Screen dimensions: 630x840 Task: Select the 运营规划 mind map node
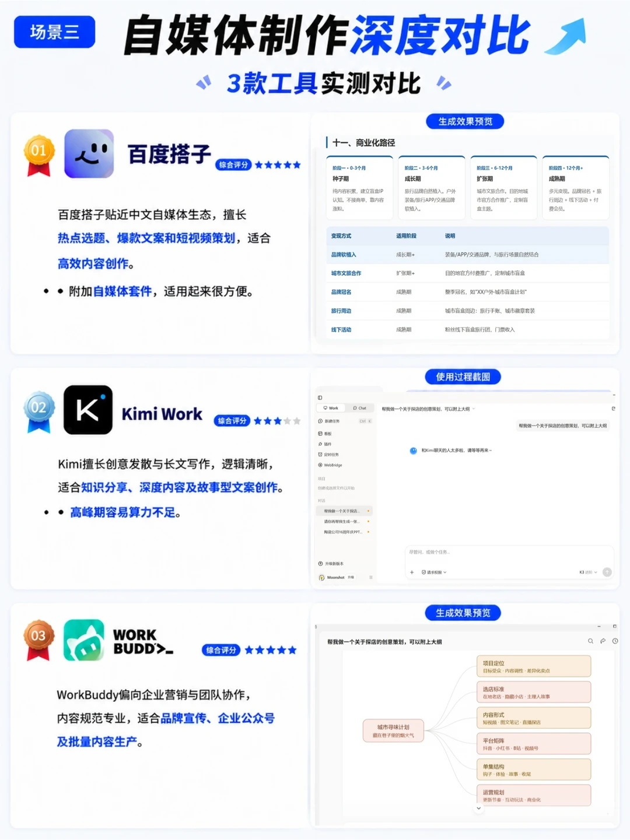534,795
